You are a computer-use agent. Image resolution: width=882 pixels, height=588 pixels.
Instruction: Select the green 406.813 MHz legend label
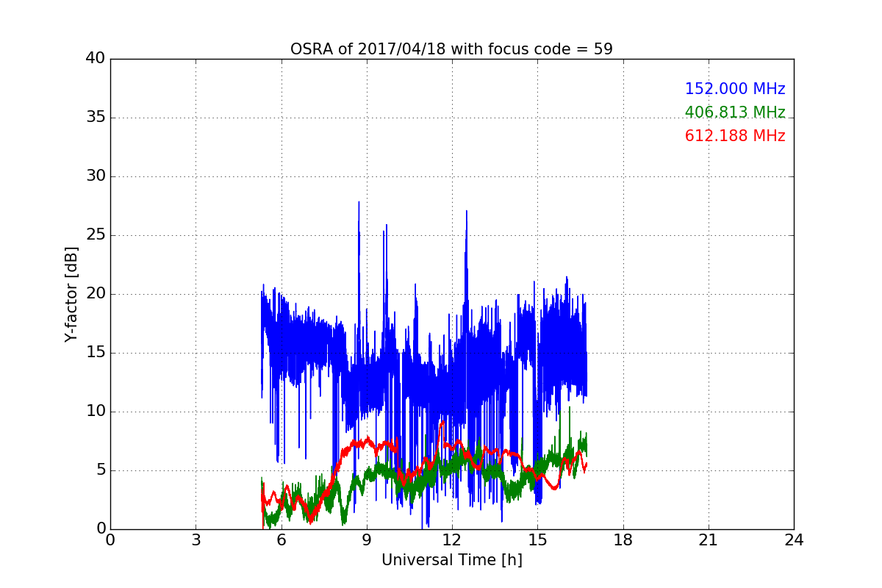(735, 112)
